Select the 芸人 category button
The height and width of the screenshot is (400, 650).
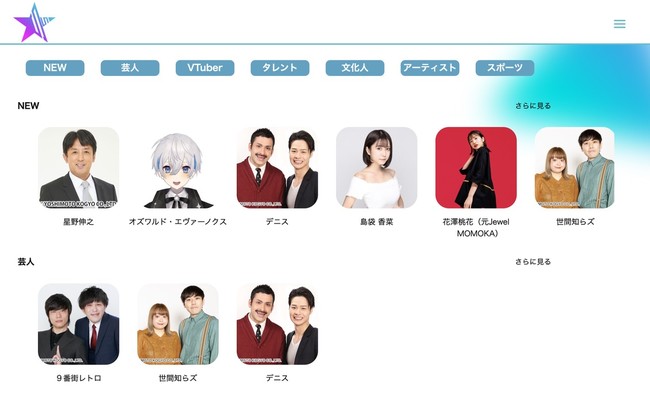[x=130, y=68]
